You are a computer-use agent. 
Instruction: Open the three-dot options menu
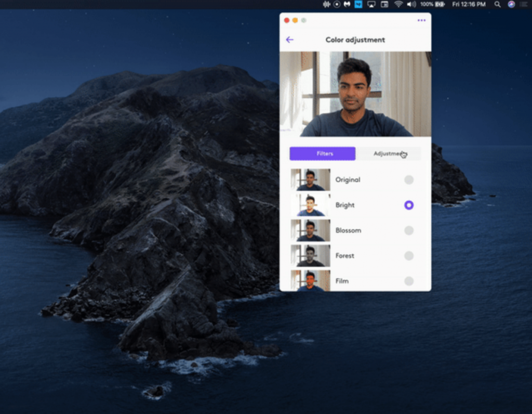point(420,20)
